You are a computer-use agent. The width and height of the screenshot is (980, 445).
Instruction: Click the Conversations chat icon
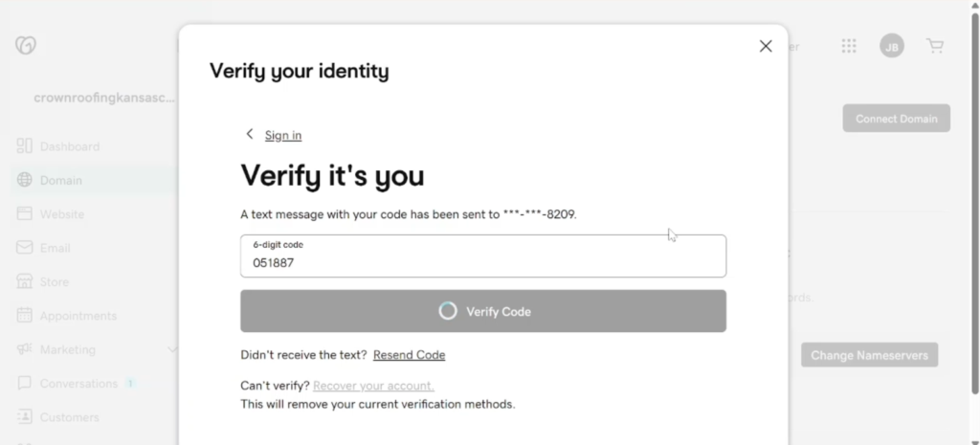[24, 383]
